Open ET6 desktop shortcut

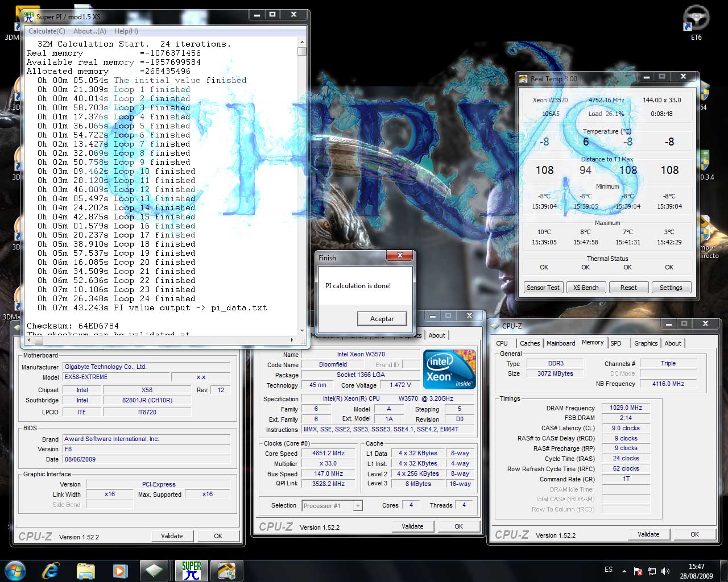[696, 23]
